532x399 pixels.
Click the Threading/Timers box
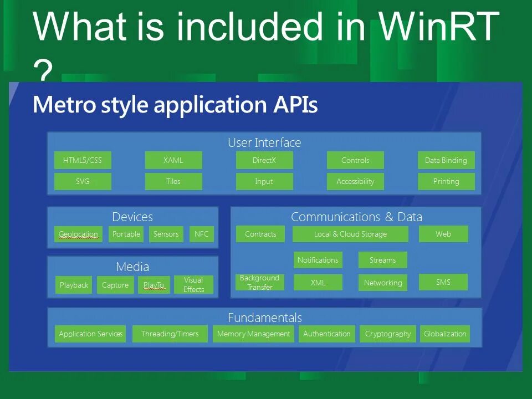pos(170,334)
